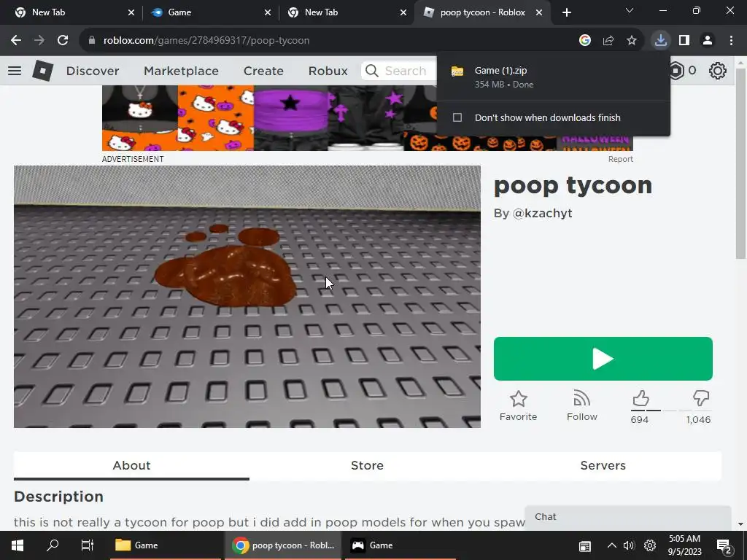Open Chrome's three-dot menu
Image resolution: width=747 pixels, height=560 pixels.
coord(731,41)
